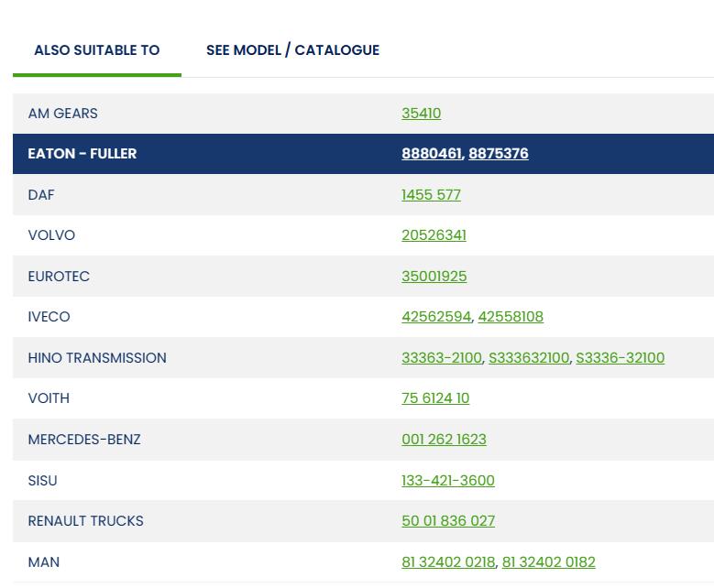Open Hino reference 33363-2100
This screenshot has width=714, height=588.
441,358
